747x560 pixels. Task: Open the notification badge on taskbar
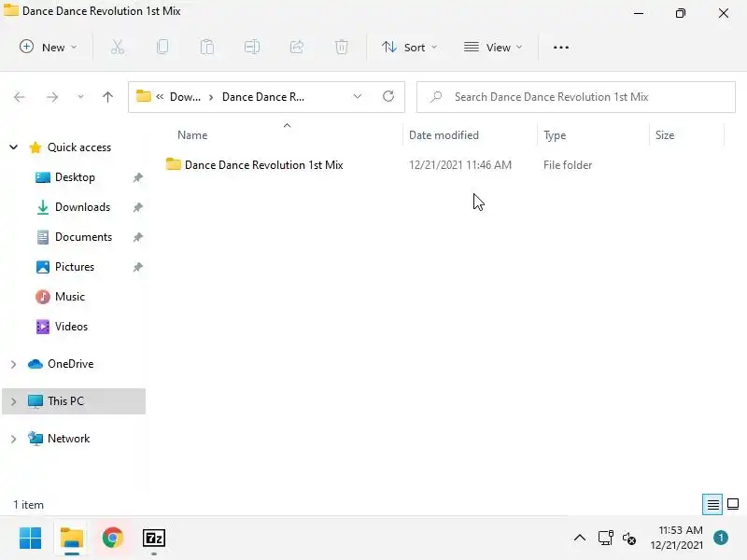click(721, 538)
